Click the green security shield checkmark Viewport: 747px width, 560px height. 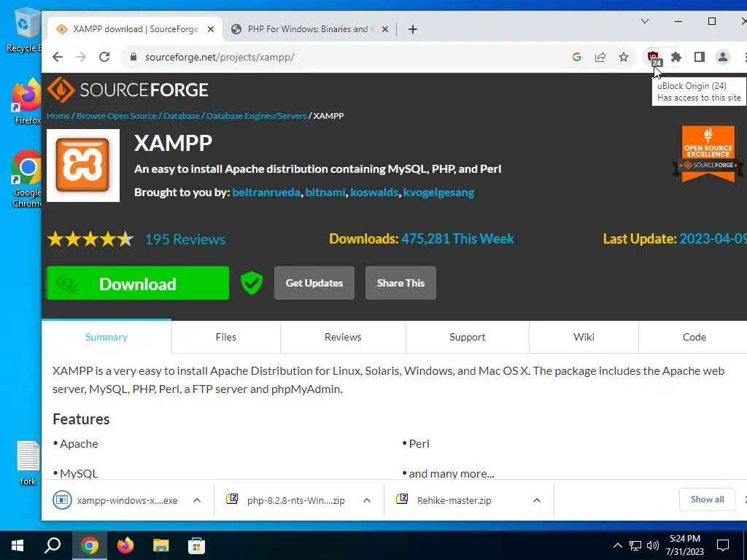(x=252, y=283)
